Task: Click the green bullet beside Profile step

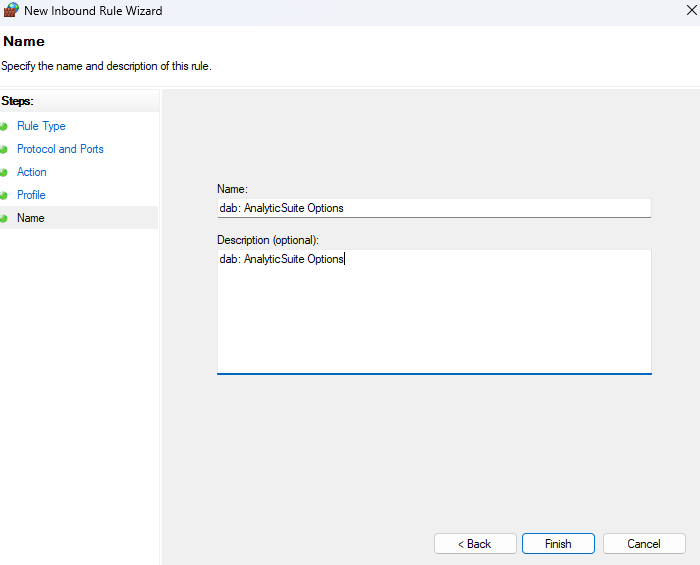Action: [4, 196]
